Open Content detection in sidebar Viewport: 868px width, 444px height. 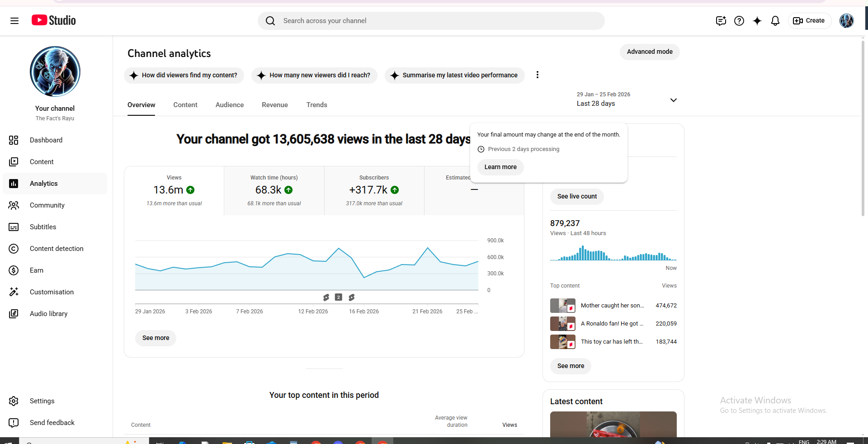tap(56, 249)
